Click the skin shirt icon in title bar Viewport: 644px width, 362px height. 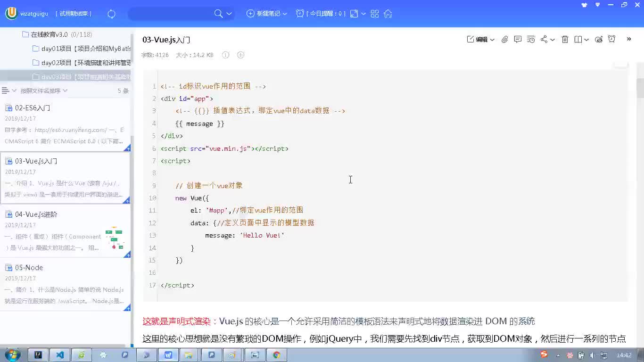(x=585, y=5)
